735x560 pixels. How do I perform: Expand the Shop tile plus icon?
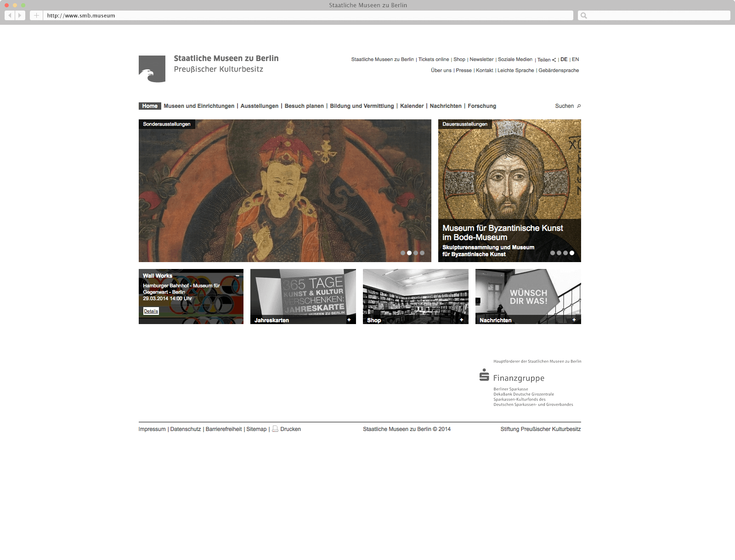pyautogui.click(x=462, y=320)
